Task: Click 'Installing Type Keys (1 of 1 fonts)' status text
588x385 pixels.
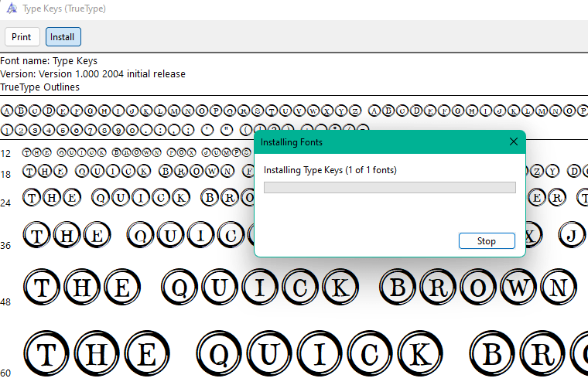Action: (x=330, y=170)
